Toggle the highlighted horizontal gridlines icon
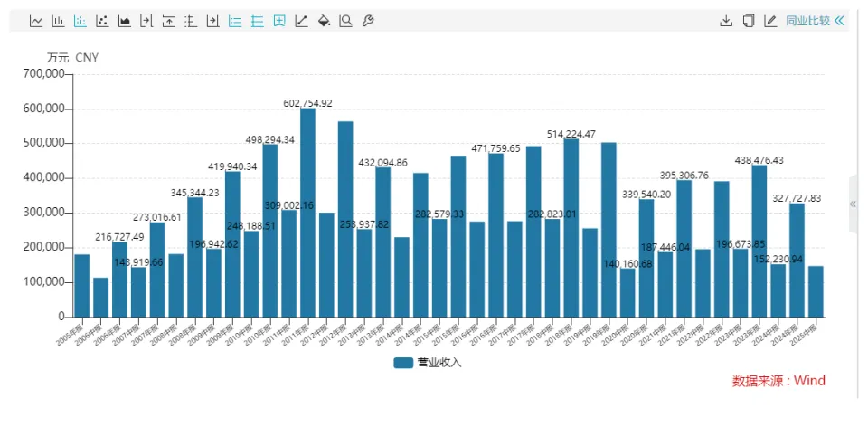Screen dimensions: 868x427 258,21
